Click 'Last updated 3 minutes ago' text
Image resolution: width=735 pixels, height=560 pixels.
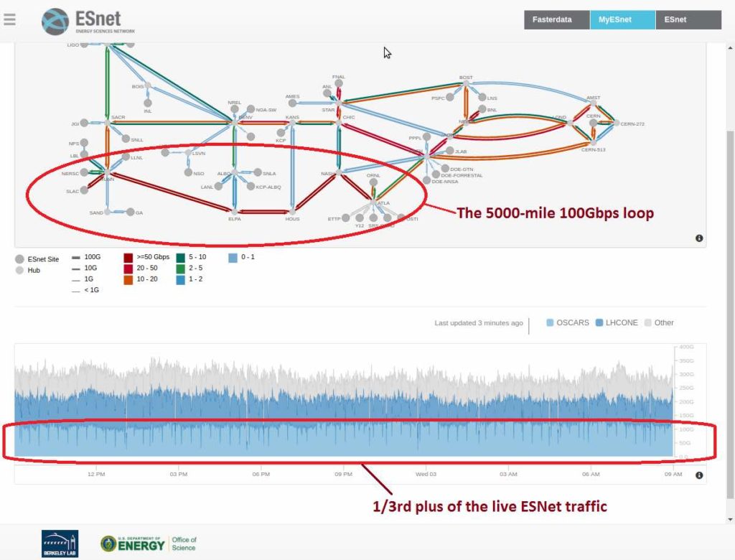pyautogui.click(x=478, y=322)
